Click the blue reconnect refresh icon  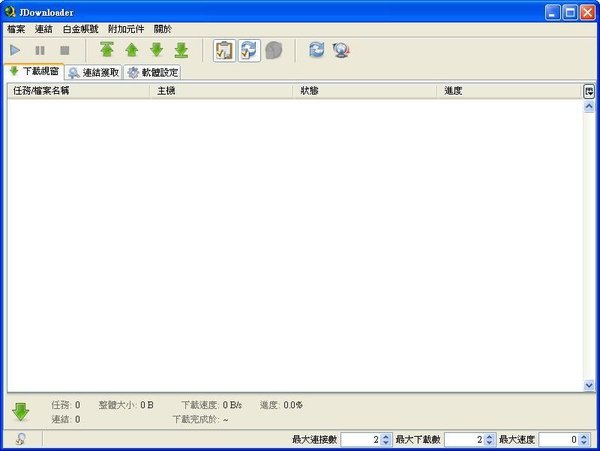[316, 50]
